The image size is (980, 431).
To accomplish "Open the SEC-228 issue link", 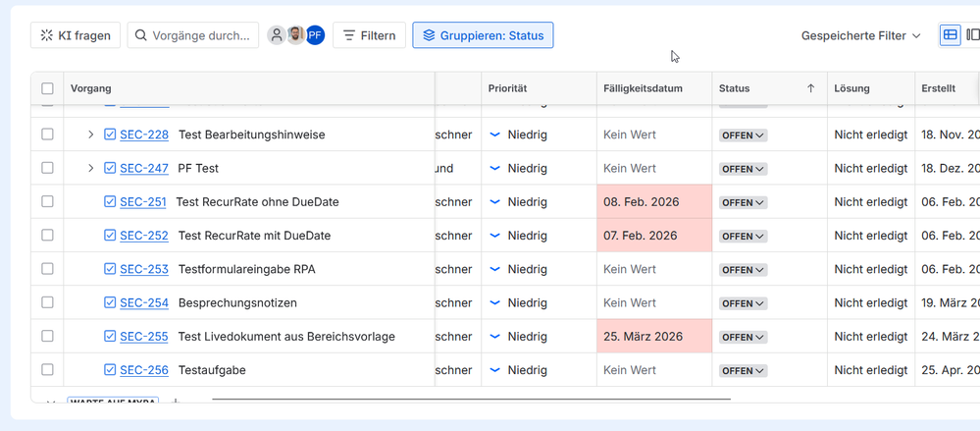I will 144,135.
